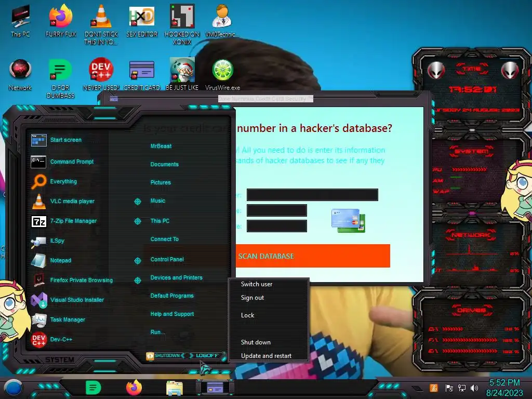Click the network tray icon
The width and height of the screenshot is (532, 399).
[x=462, y=388]
